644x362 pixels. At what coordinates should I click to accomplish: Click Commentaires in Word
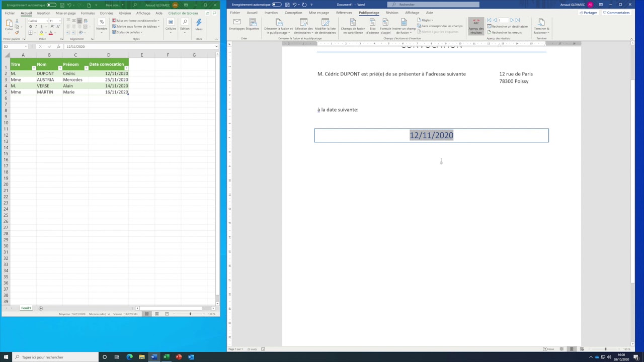(x=616, y=13)
